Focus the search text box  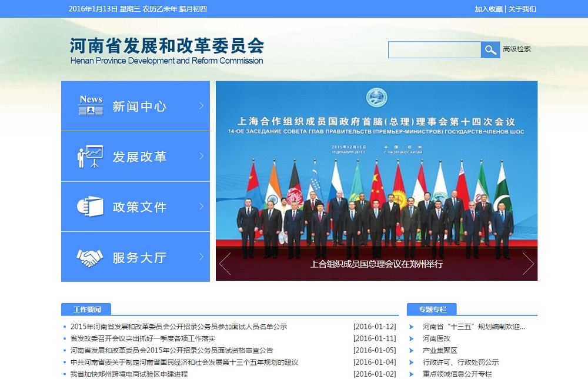(435, 49)
